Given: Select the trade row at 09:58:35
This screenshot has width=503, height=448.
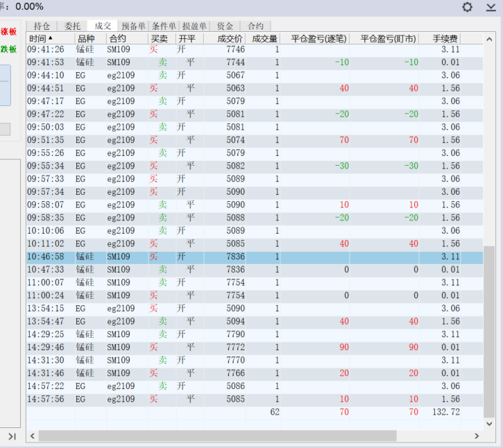Looking at the screenshot, I should click(x=255, y=218).
